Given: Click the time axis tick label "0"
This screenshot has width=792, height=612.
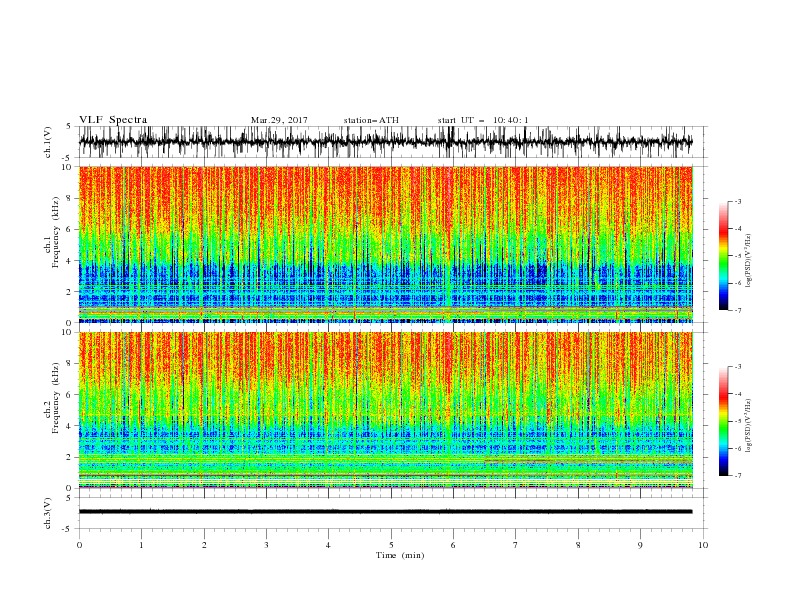Looking at the screenshot, I should click(x=79, y=545).
